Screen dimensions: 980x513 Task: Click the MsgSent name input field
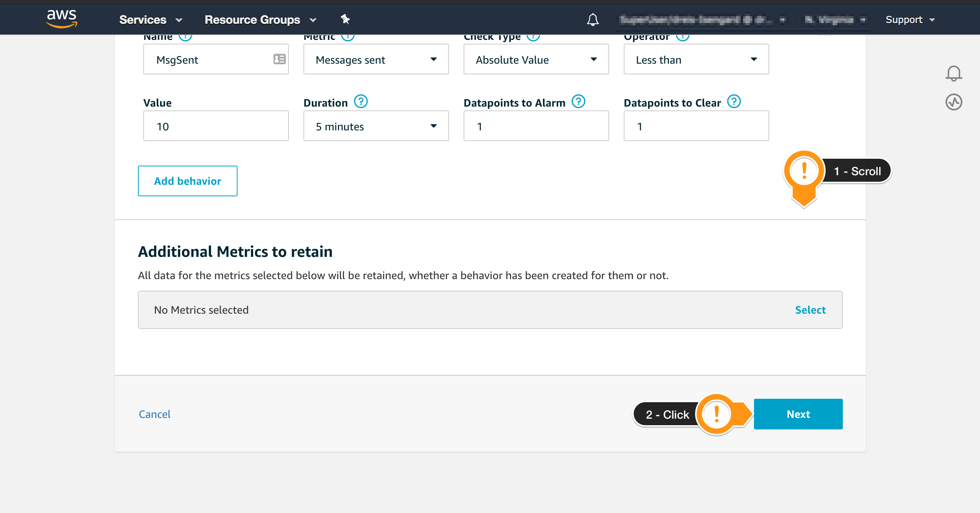coord(216,59)
